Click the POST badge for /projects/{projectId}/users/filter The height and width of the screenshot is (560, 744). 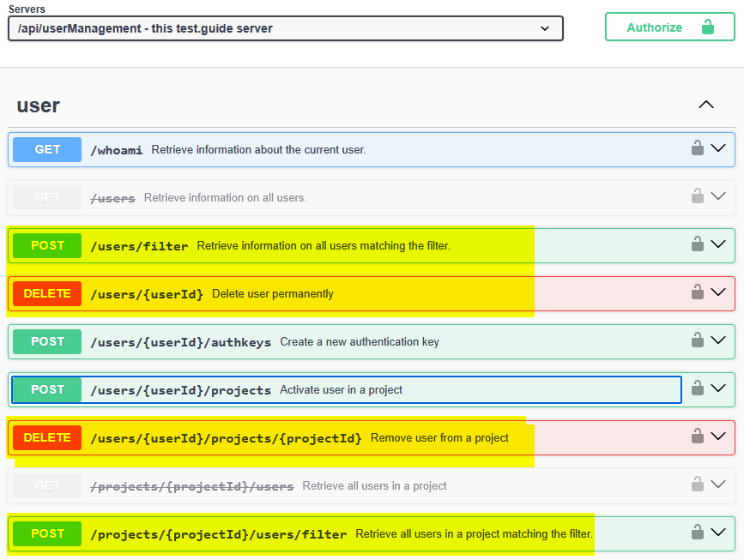click(x=47, y=533)
